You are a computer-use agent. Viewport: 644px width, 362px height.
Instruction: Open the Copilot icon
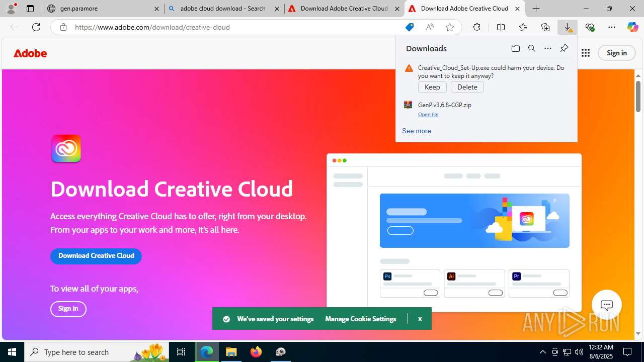click(x=632, y=27)
